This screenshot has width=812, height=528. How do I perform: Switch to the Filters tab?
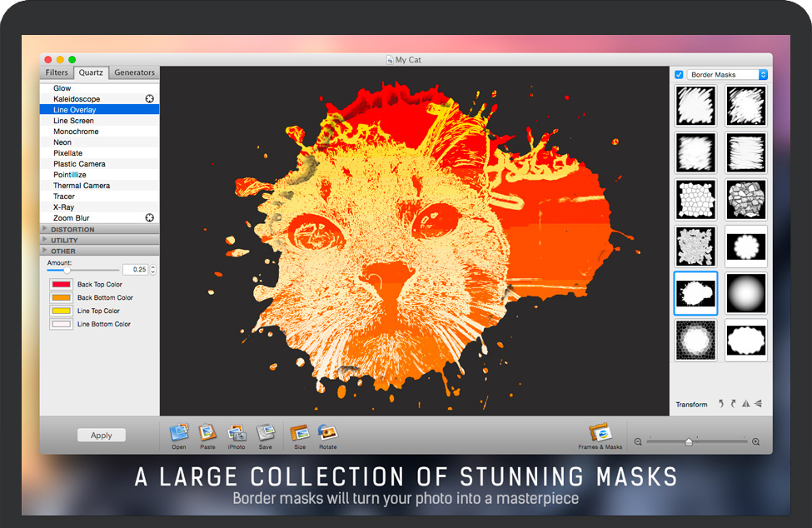click(57, 72)
